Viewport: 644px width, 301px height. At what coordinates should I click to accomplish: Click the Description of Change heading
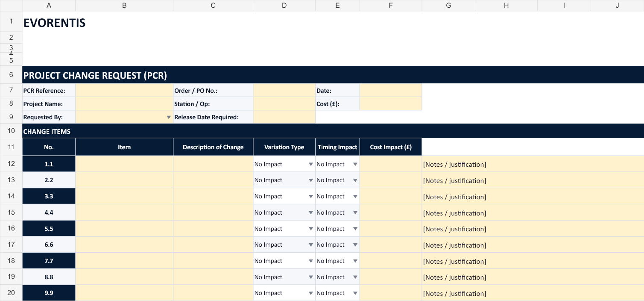click(213, 147)
